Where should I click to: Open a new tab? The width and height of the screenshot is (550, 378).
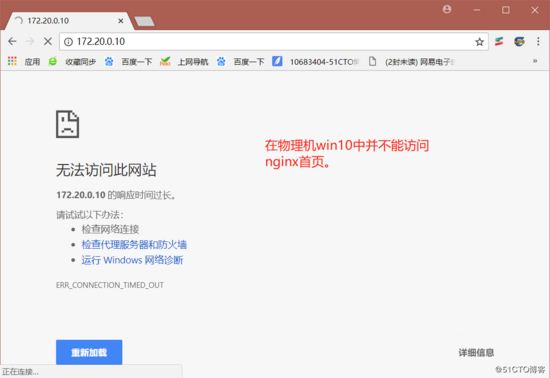click(x=144, y=21)
